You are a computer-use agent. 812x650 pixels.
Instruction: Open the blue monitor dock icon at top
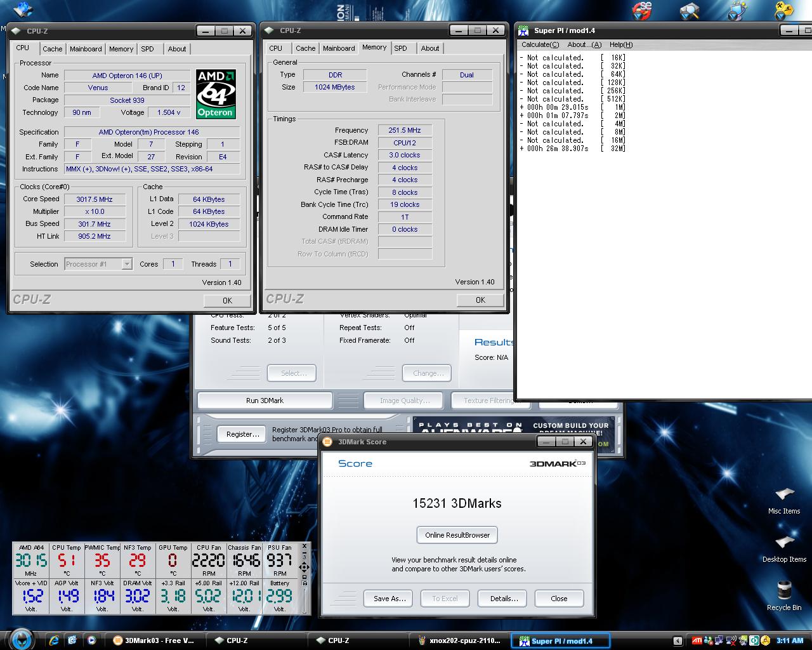[x=737, y=10]
